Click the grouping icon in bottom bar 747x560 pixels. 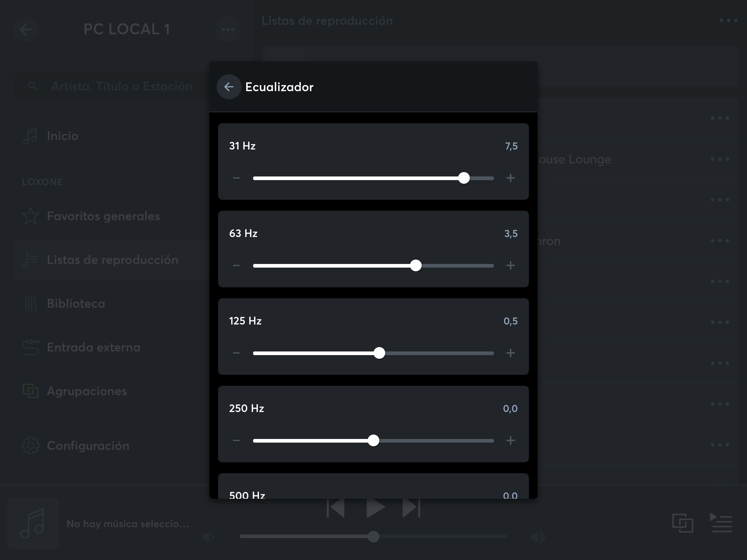682,523
